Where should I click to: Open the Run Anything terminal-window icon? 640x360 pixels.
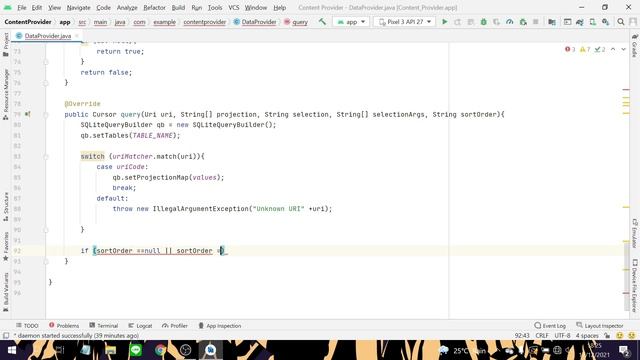click(x=567, y=22)
